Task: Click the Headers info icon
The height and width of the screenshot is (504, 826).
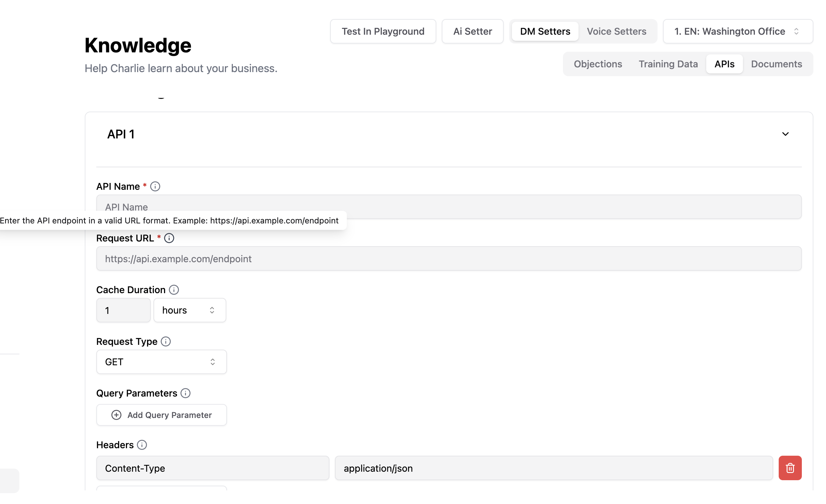Action: pos(142,445)
